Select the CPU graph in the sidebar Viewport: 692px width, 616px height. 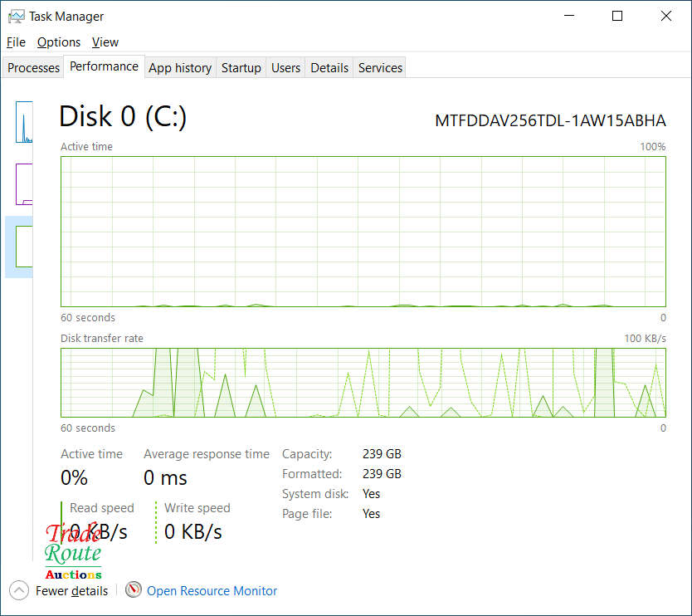22,122
